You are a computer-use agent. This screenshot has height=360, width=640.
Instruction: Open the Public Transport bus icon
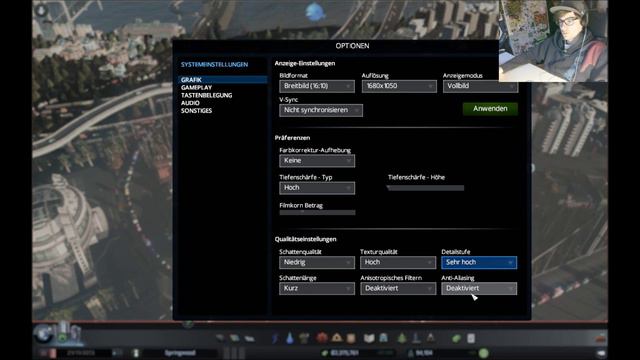click(383, 338)
